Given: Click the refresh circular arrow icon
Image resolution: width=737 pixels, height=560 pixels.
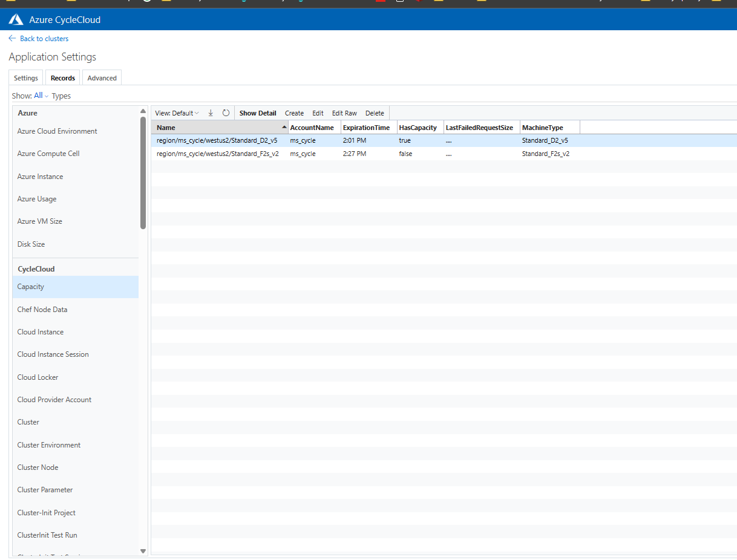Looking at the screenshot, I should [226, 113].
